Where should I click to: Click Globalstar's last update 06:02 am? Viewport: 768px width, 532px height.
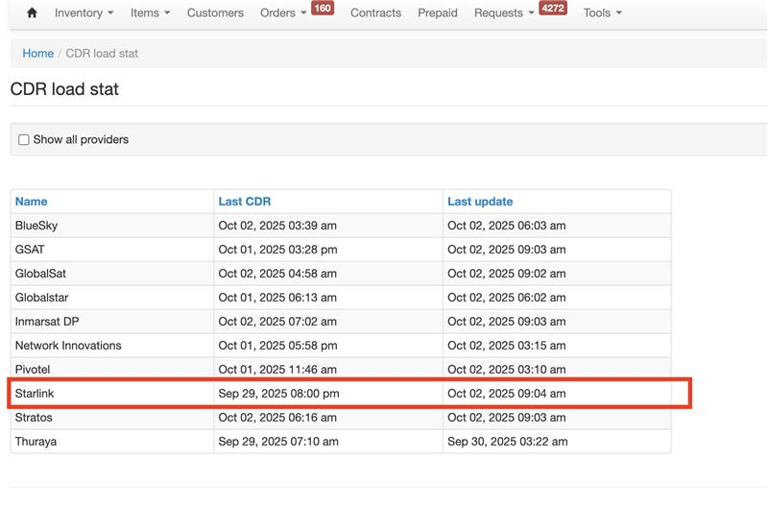coord(507,298)
